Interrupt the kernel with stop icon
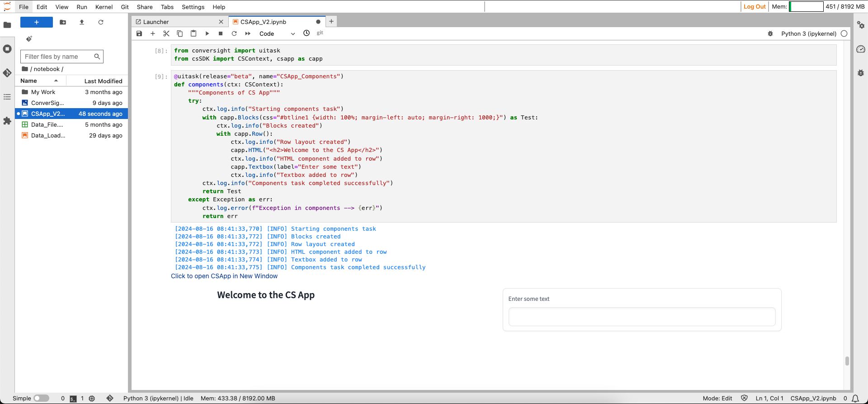 coord(221,33)
